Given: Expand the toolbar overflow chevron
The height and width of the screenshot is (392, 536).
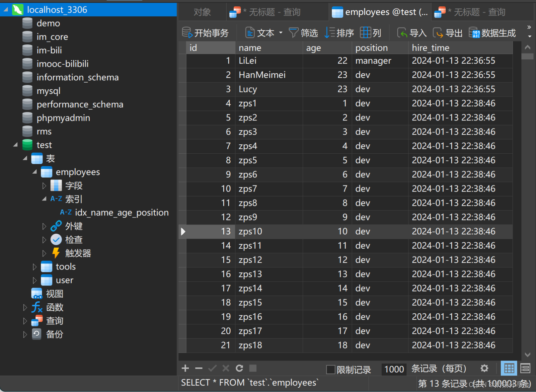Looking at the screenshot, I should pos(529,27).
